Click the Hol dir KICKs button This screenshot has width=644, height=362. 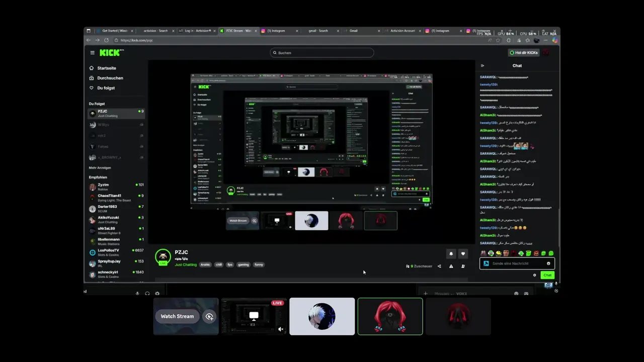523,52
